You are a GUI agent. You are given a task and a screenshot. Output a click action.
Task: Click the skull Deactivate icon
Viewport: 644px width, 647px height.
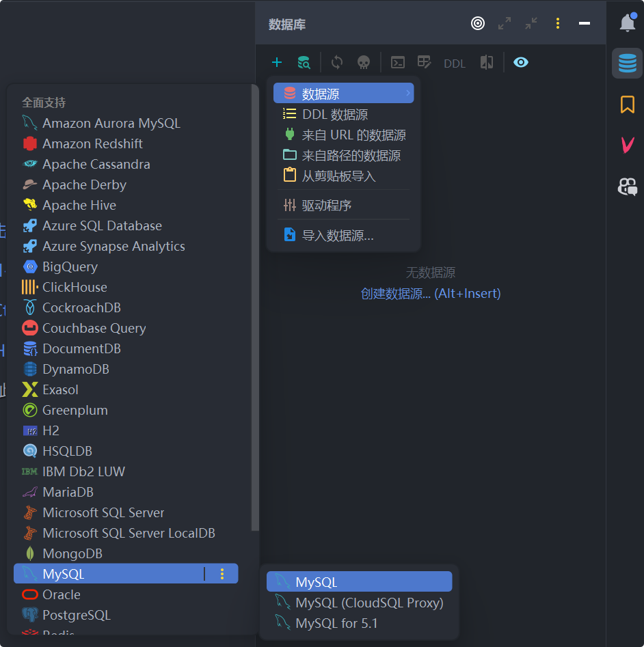point(363,62)
